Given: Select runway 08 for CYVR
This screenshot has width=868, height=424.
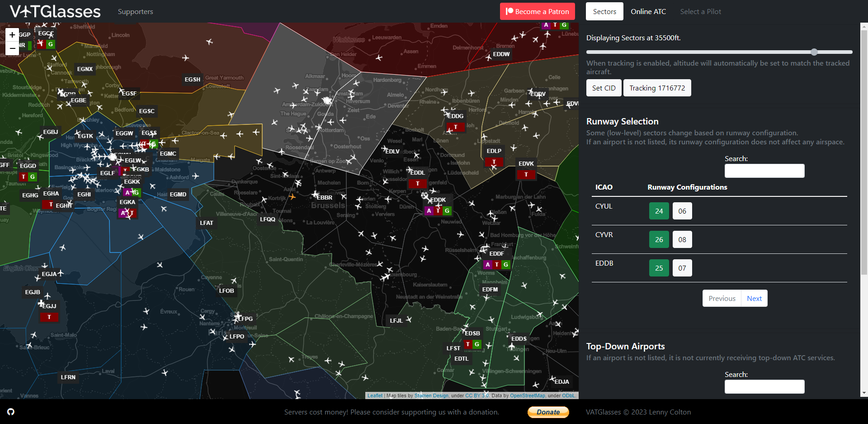Looking at the screenshot, I should coord(682,239).
